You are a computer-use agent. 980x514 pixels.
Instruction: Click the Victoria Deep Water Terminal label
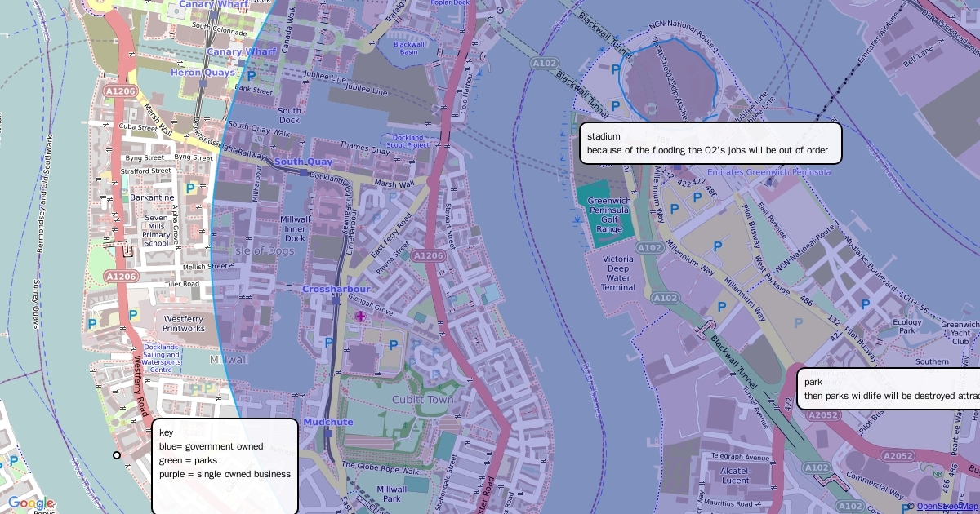click(x=618, y=273)
